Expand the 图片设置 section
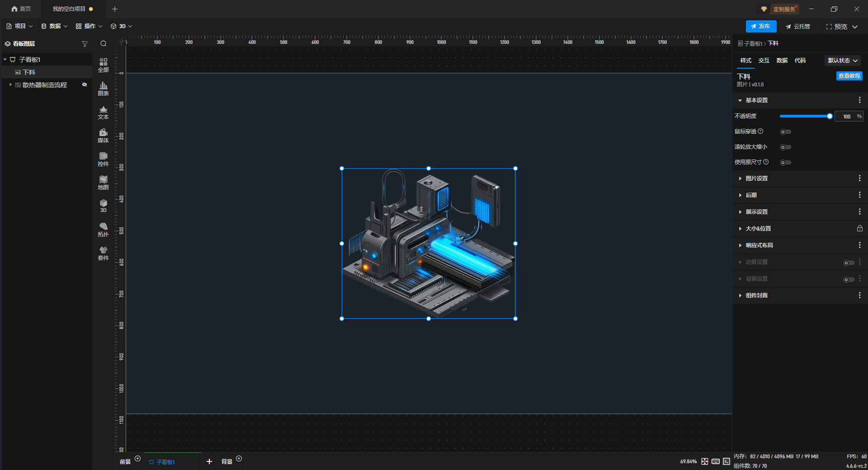Viewport: 868px width, 470px height. [x=740, y=179]
